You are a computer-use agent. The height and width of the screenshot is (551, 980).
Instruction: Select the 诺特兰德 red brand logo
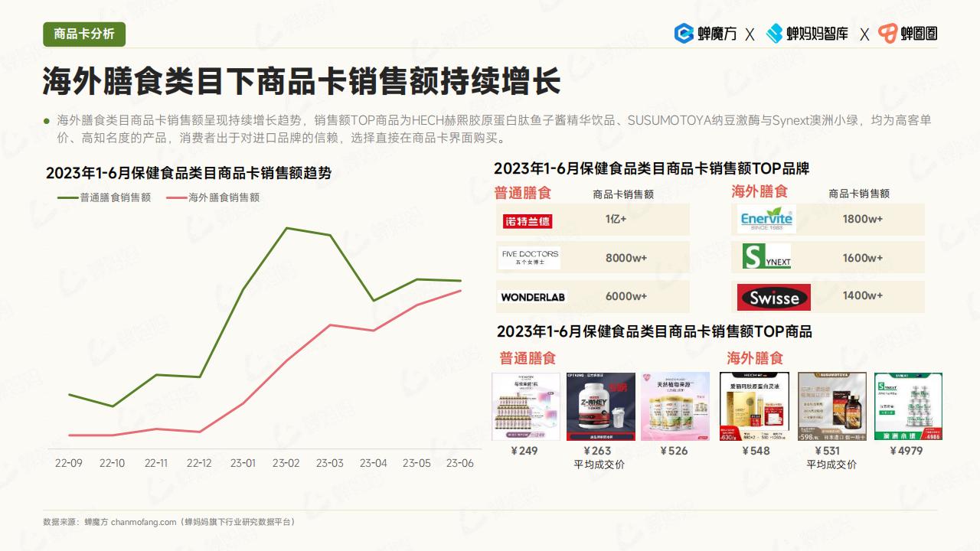(x=528, y=221)
